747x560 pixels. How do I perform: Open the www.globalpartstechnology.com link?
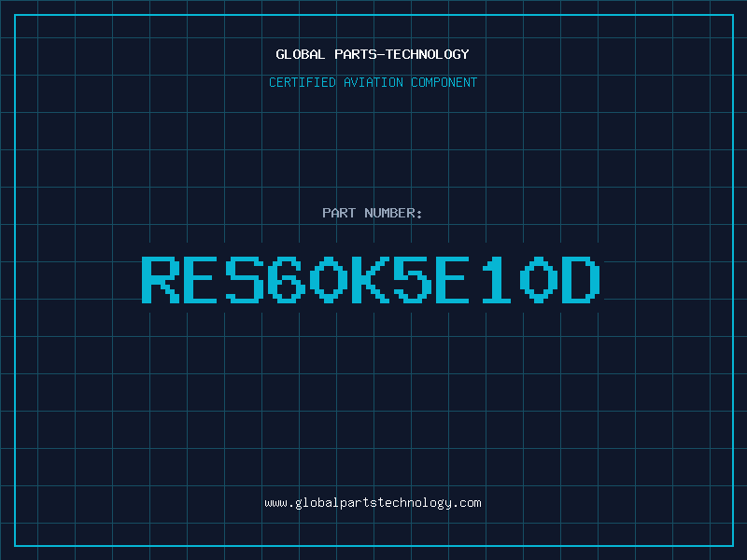tap(373, 503)
